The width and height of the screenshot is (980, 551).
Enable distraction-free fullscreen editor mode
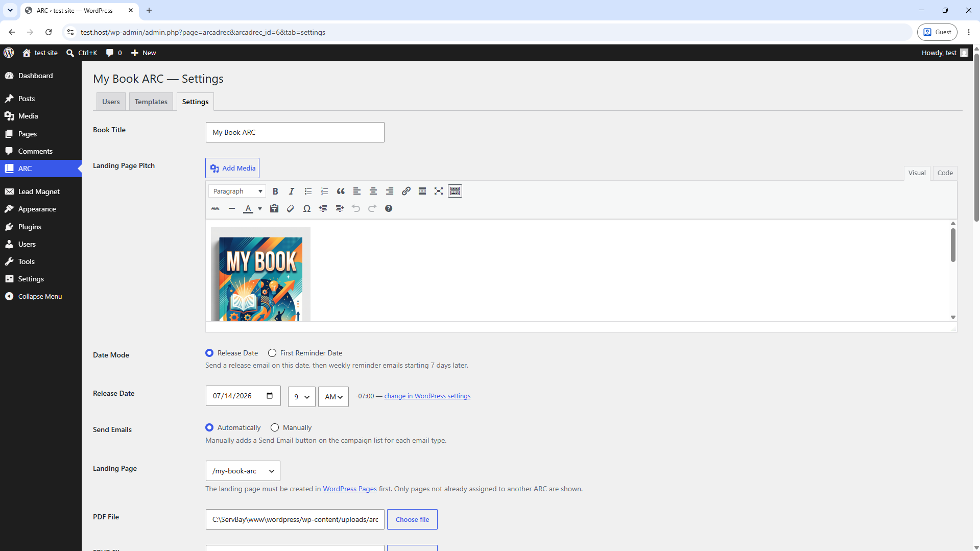tap(439, 191)
